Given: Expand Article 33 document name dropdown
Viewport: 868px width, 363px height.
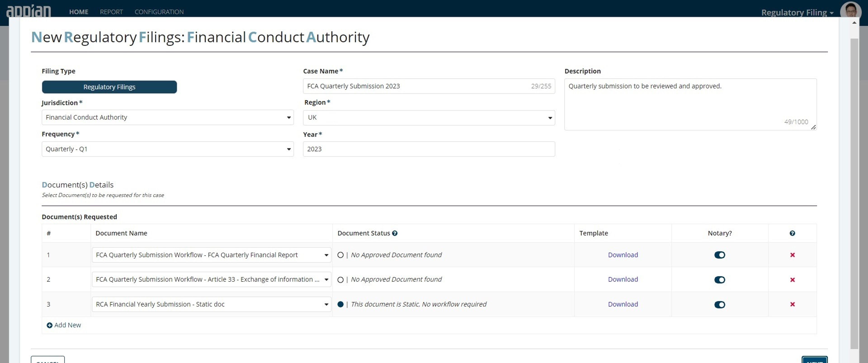Looking at the screenshot, I should pos(212,279).
